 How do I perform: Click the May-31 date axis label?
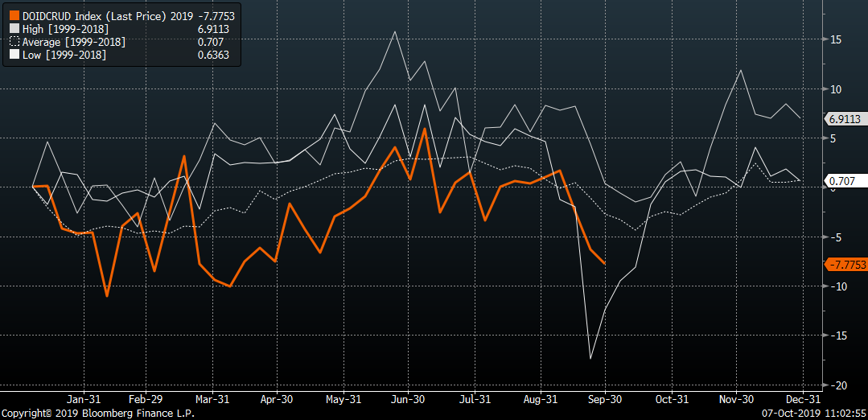343,399
